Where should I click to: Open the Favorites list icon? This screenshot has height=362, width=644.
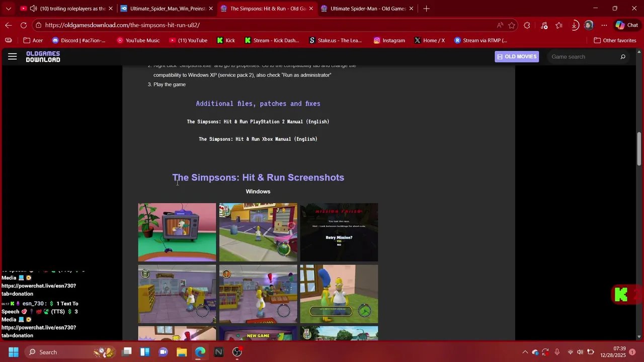[559, 25]
